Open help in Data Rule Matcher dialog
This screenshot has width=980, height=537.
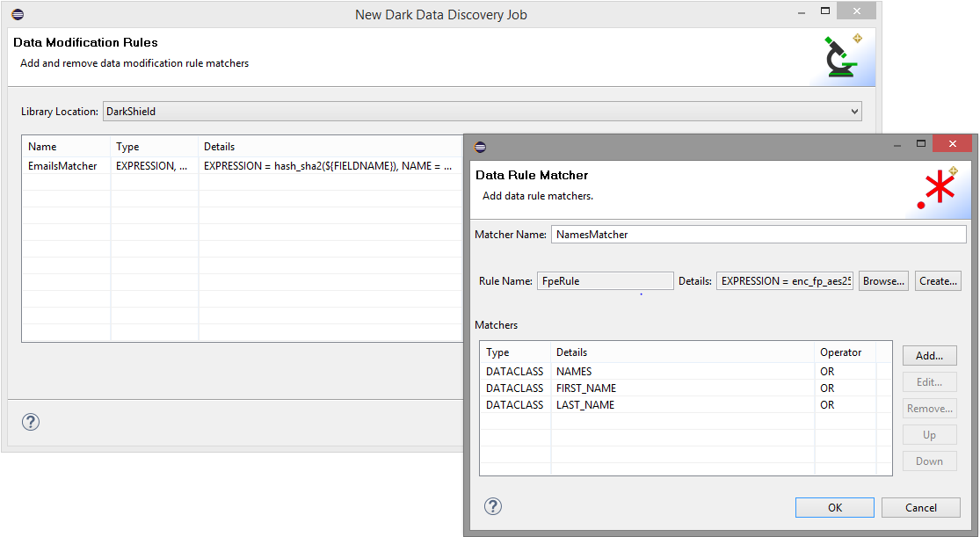pyautogui.click(x=492, y=506)
